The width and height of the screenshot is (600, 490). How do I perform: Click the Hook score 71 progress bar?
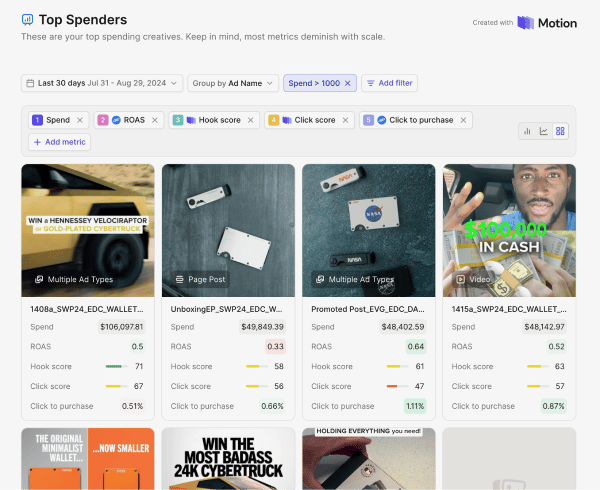tap(117, 366)
